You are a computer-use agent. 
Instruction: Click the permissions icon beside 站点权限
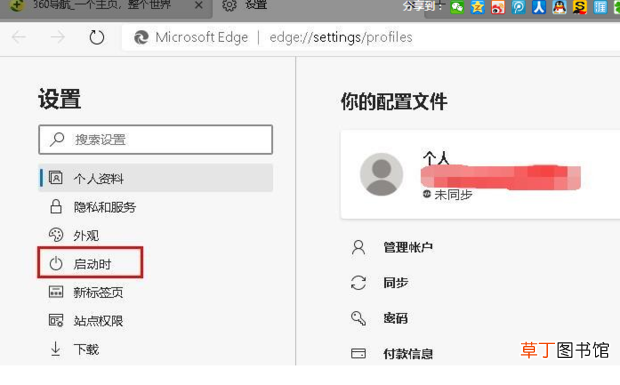56,321
